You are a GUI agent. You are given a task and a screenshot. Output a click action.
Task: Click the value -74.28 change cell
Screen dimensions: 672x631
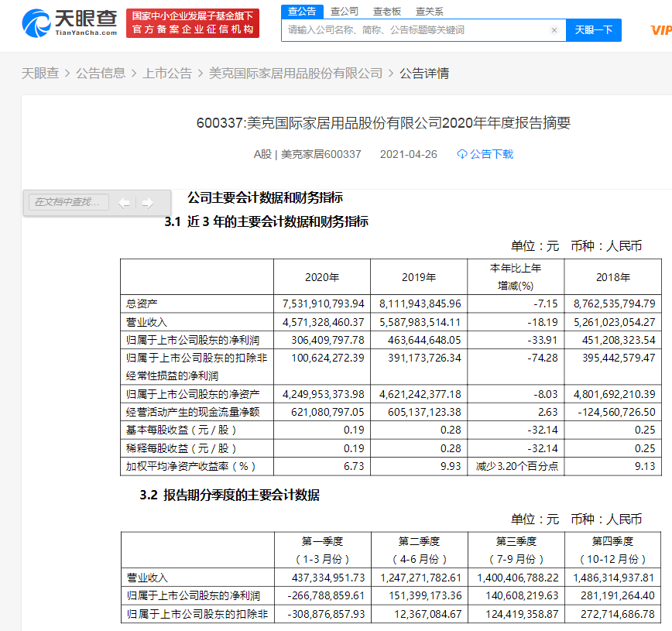pos(543,358)
